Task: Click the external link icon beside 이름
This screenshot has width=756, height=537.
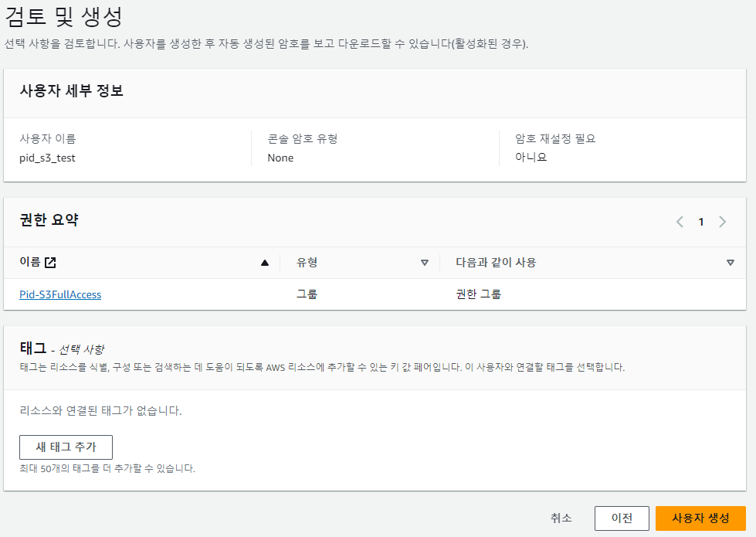Action: click(50, 263)
